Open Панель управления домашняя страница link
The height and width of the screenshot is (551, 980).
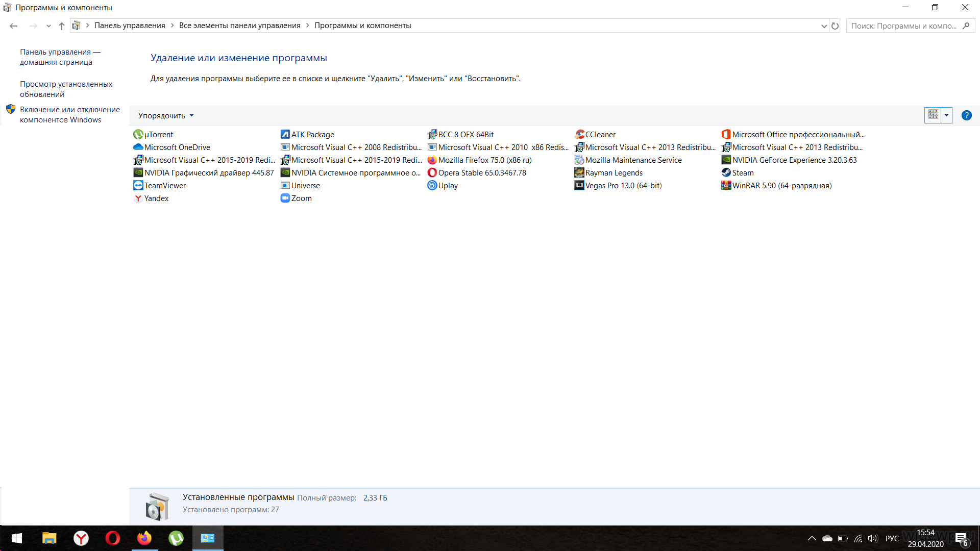[x=60, y=57]
